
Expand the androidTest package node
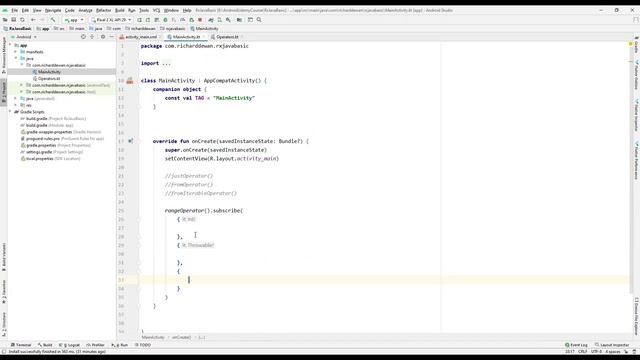[22, 85]
